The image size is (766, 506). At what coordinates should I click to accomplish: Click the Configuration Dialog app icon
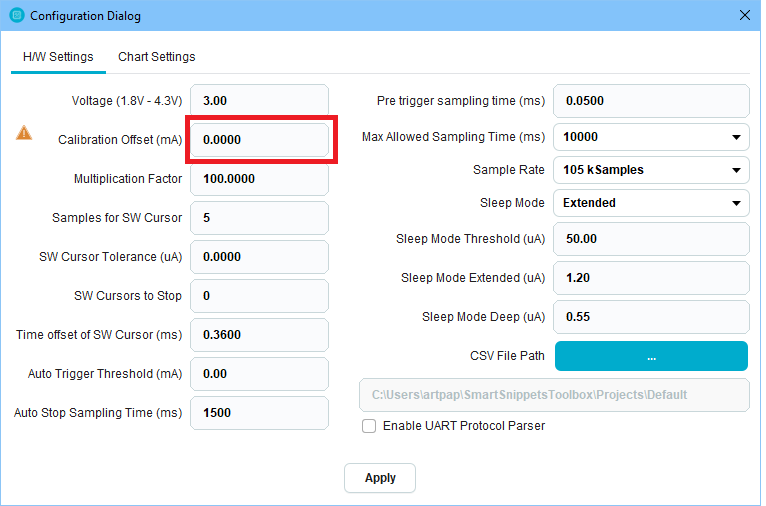click(17, 15)
